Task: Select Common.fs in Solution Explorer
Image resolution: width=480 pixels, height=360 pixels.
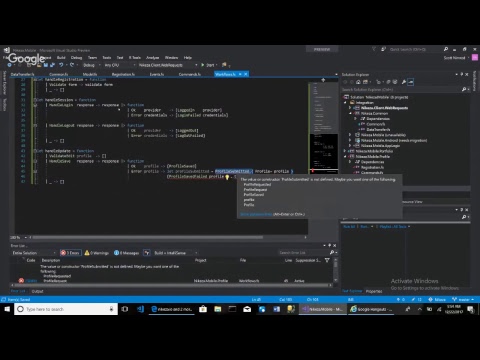Action: pos(376,124)
